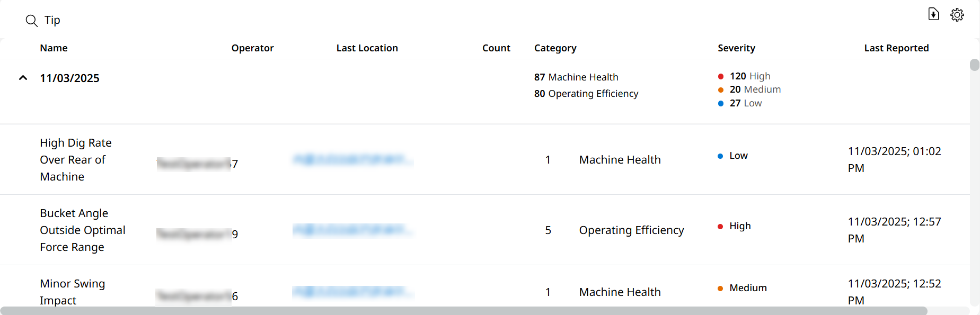Sort by Name column header
The width and height of the screenshot is (980, 315).
click(54, 48)
